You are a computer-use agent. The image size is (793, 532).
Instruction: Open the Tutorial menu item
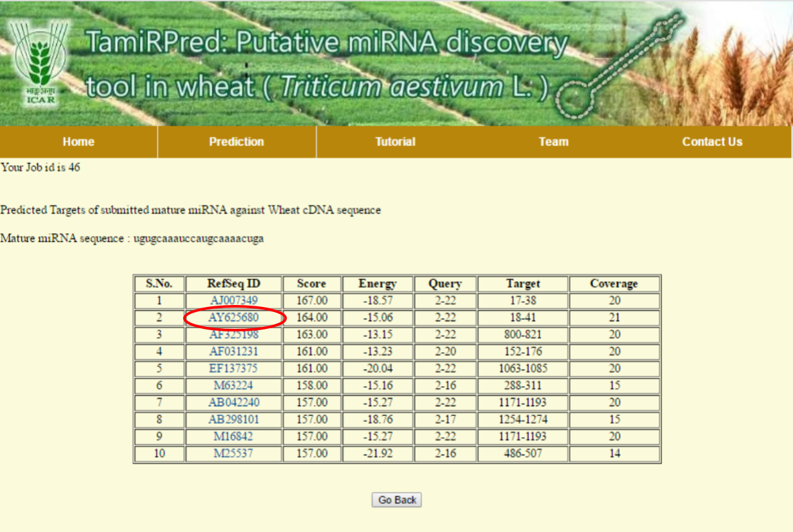click(x=395, y=142)
